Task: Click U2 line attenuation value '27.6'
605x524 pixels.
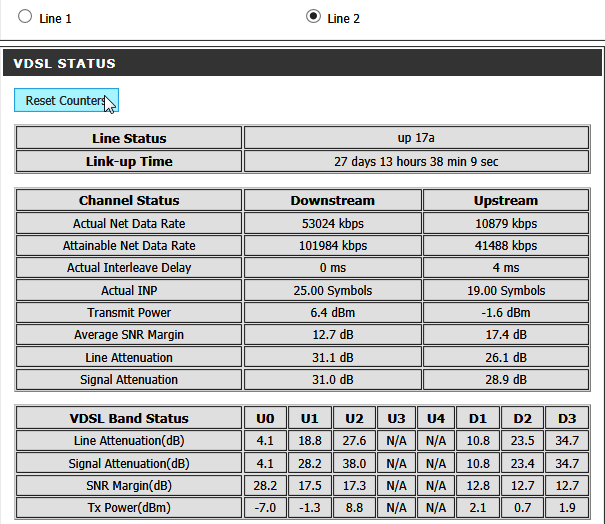Action: click(354, 440)
